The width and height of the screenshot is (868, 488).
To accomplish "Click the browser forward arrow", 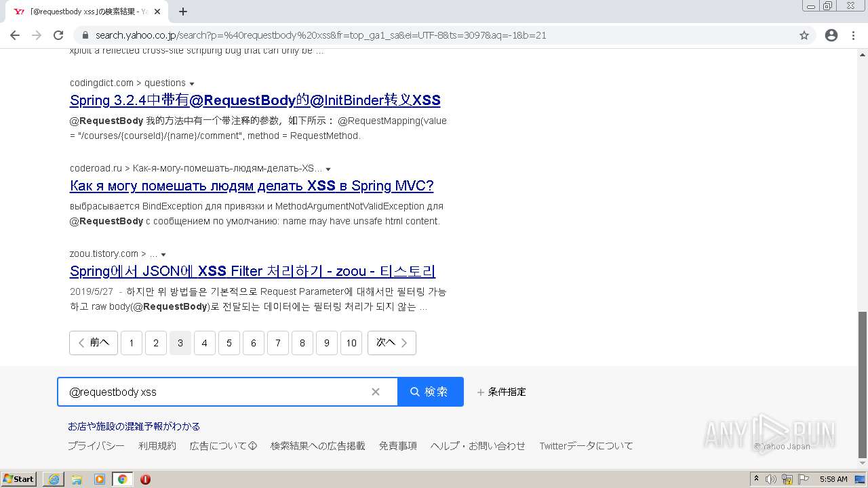I will tap(37, 35).
